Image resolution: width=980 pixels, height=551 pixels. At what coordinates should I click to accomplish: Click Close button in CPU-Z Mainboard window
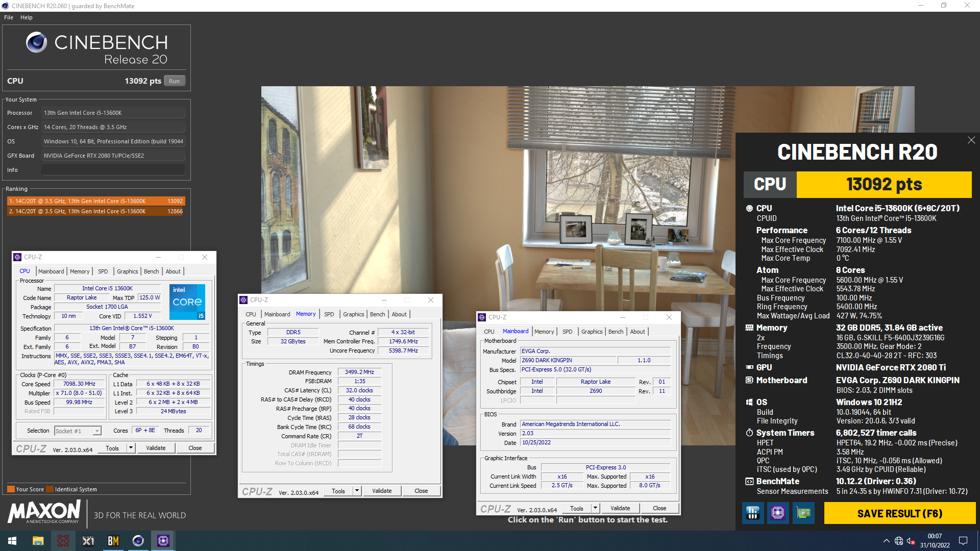[659, 508]
